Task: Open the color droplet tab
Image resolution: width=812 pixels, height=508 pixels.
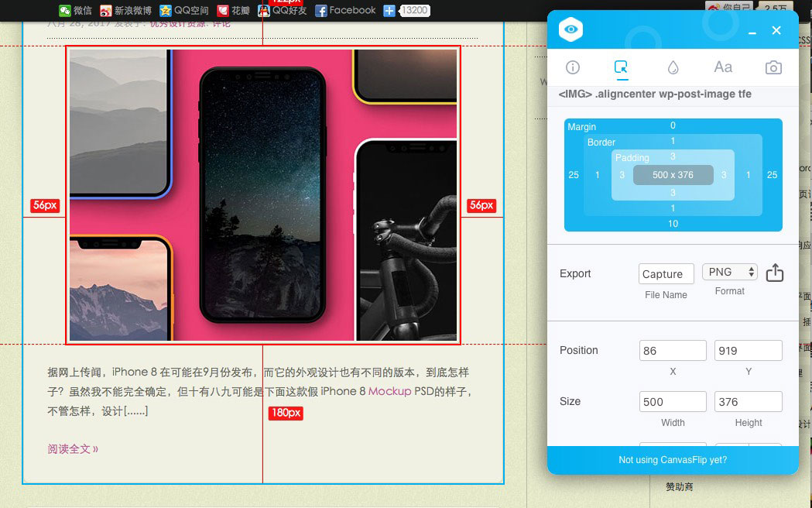Action: [x=673, y=67]
